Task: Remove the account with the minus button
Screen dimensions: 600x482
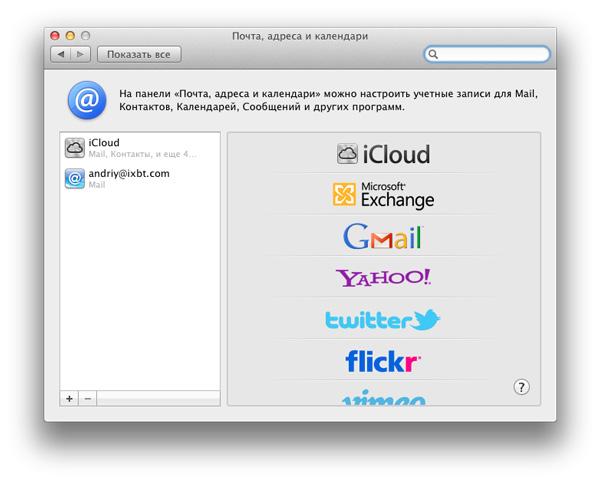Action: tap(88, 399)
